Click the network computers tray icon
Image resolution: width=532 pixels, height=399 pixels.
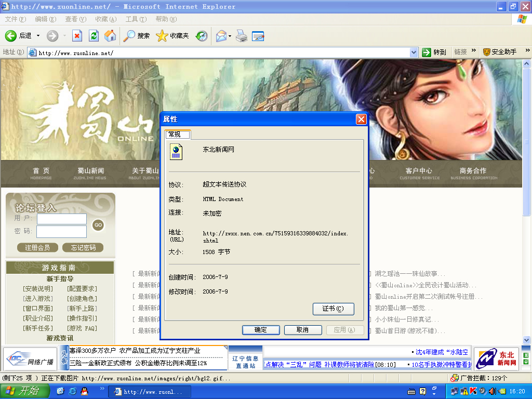[x=454, y=391]
